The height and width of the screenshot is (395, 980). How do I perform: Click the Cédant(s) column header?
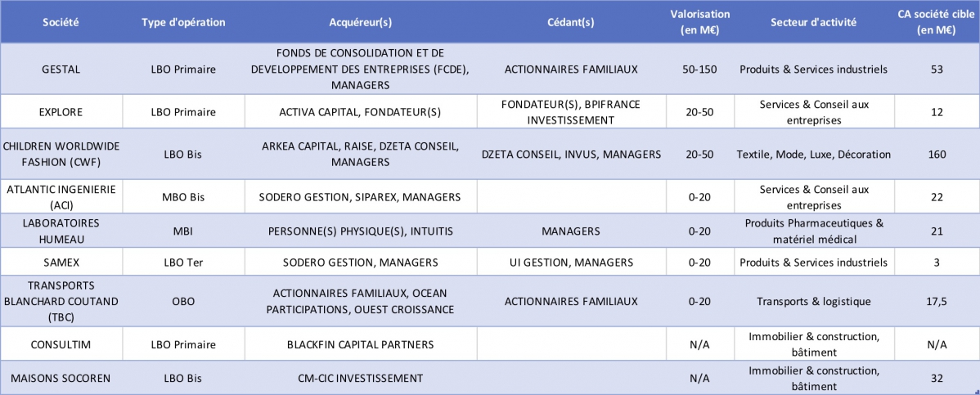tap(571, 22)
